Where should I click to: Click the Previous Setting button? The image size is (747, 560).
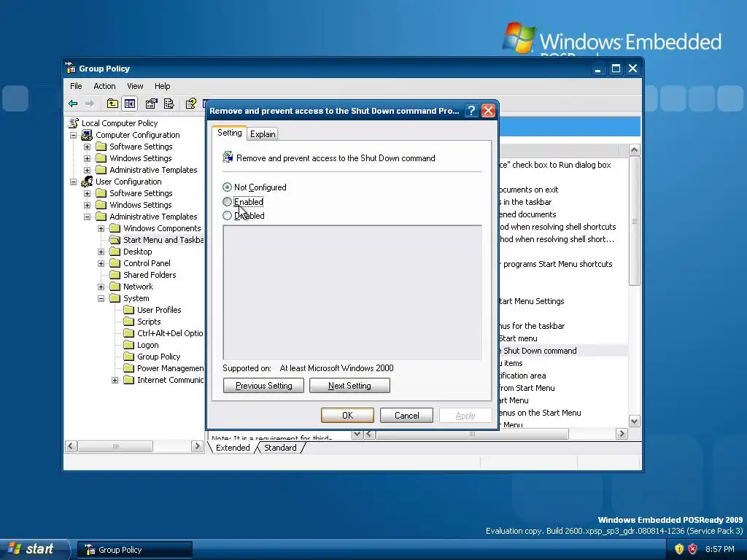[x=263, y=385]
